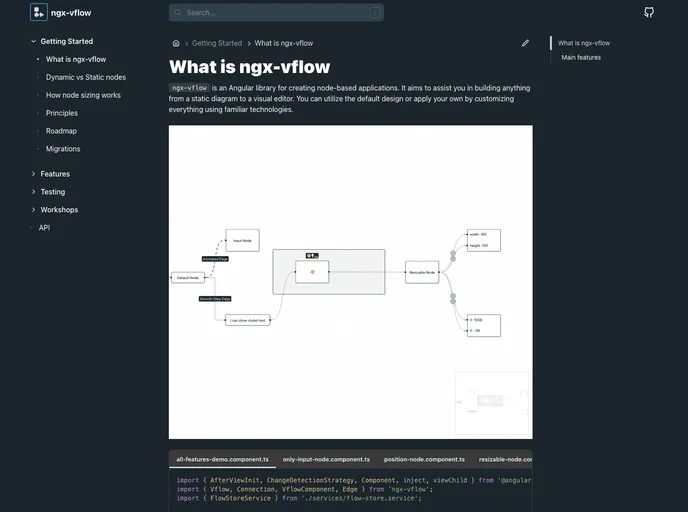Click the Animated Edge label
This screenshot has height=512, width=688.
tap(215, 259)
